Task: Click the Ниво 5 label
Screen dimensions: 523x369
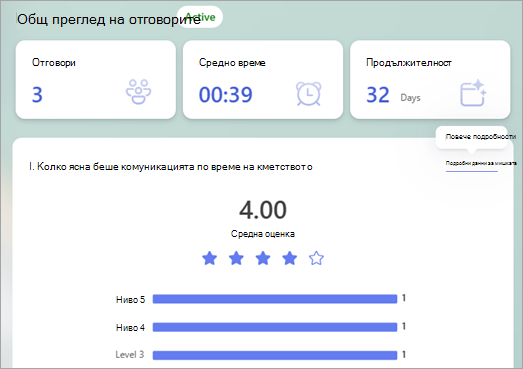Action: (130, 300)
